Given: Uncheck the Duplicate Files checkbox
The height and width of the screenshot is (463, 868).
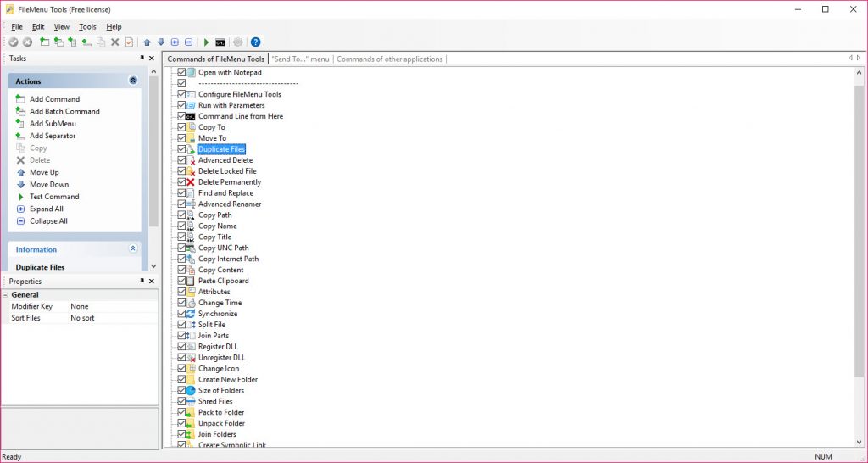Looking at the screenshot, I should pyautogui.click(x=181, y=149).
